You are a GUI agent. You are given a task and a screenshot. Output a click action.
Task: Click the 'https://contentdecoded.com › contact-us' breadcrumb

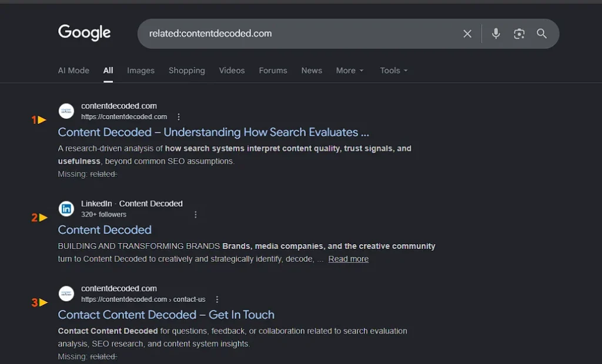pyautogui.click(x=143, y=299)
